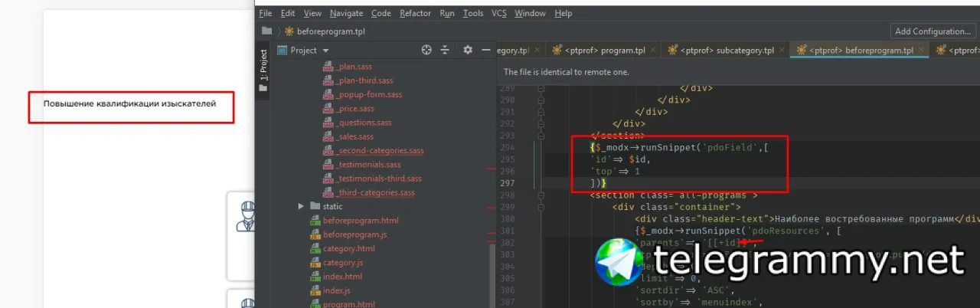Select _popup-form.sass in project tree
The height and width of the screenshot is (308, 980).
click(x=368, y=95)
